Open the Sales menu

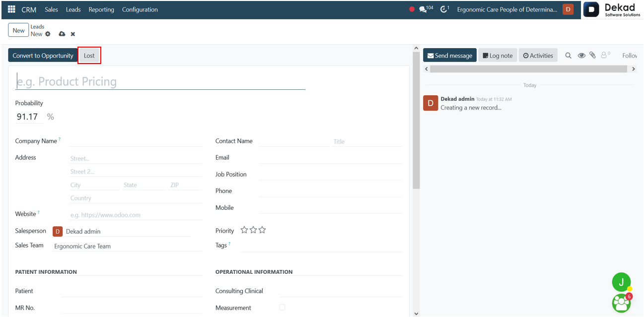tap(51, 9)
